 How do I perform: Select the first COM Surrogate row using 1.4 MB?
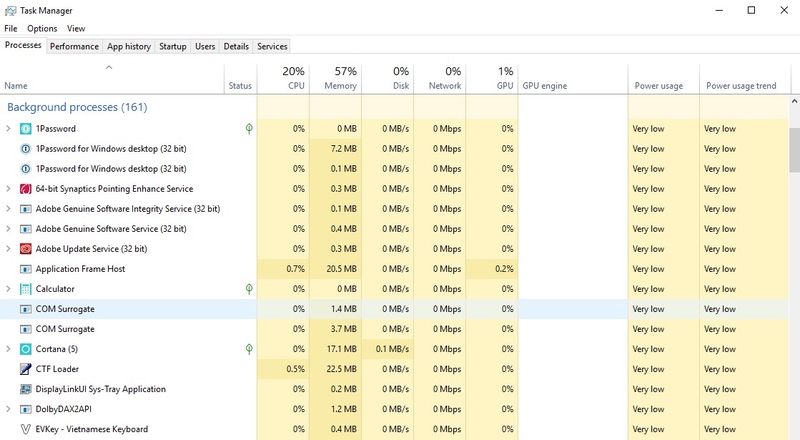click(x=394, y=309)
